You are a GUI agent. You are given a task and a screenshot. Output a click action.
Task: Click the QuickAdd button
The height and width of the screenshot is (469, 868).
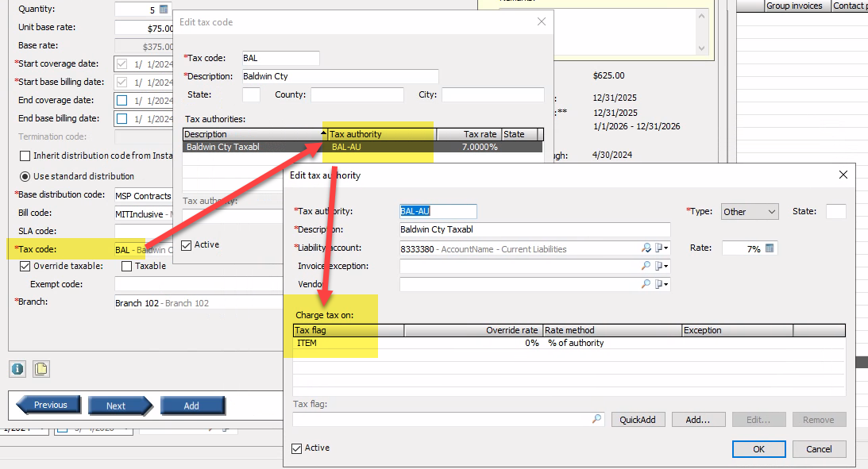(637, 420)
